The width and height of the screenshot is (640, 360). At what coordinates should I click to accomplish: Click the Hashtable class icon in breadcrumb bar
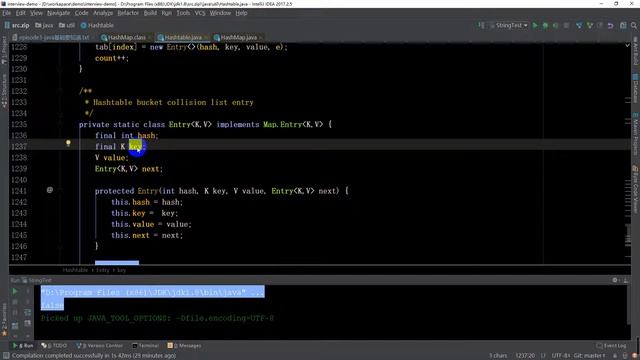click(84, 25)
